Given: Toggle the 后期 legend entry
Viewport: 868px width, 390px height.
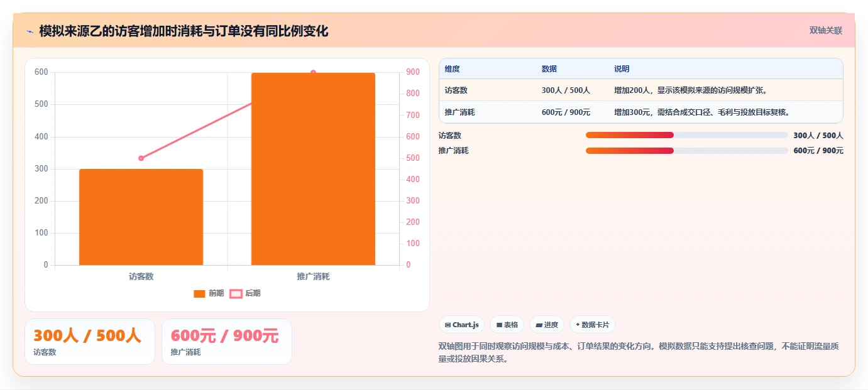Looking at the screenshot, I should pos(245,293).
